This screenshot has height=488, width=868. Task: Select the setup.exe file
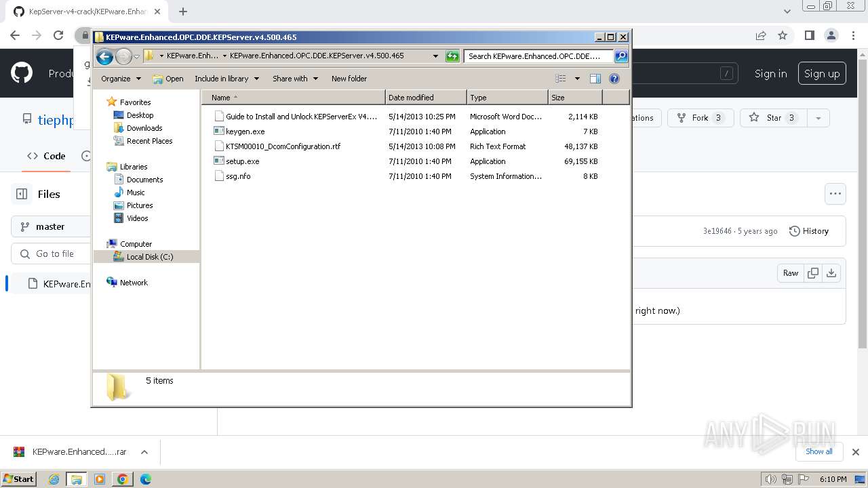click(242, 161)
